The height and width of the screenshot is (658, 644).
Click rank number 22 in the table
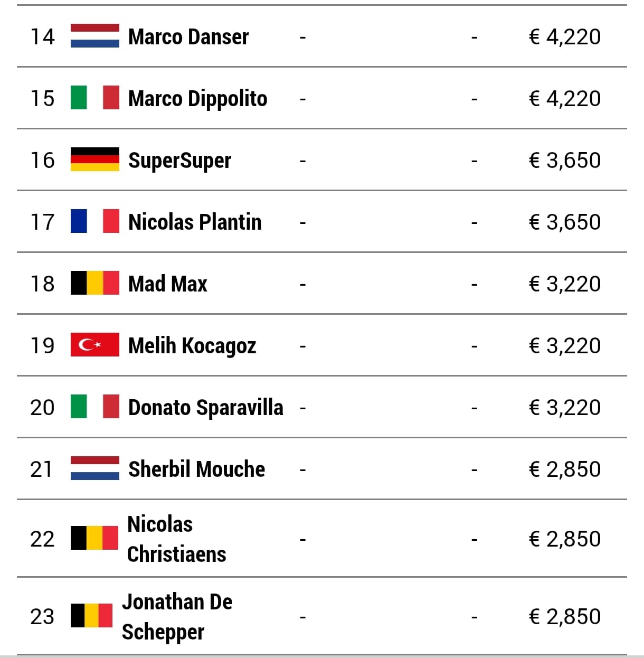point(42,539)
